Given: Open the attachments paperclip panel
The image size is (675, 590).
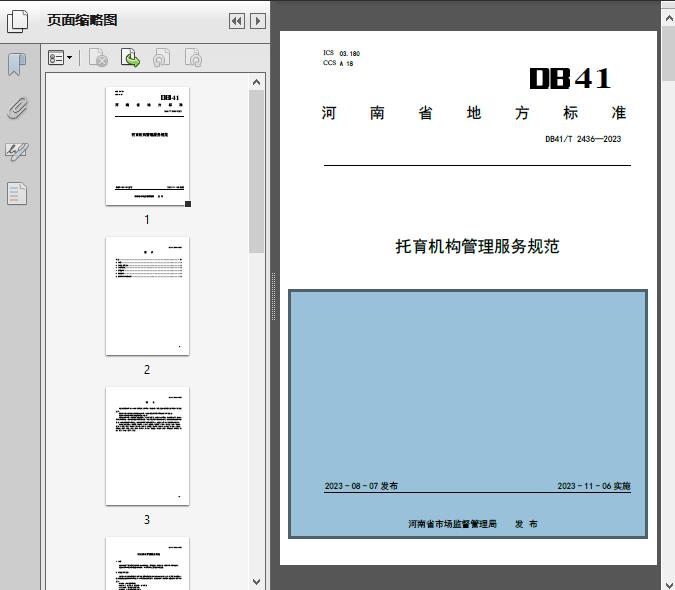Looking at the screenshot, I should click(18, 108).
